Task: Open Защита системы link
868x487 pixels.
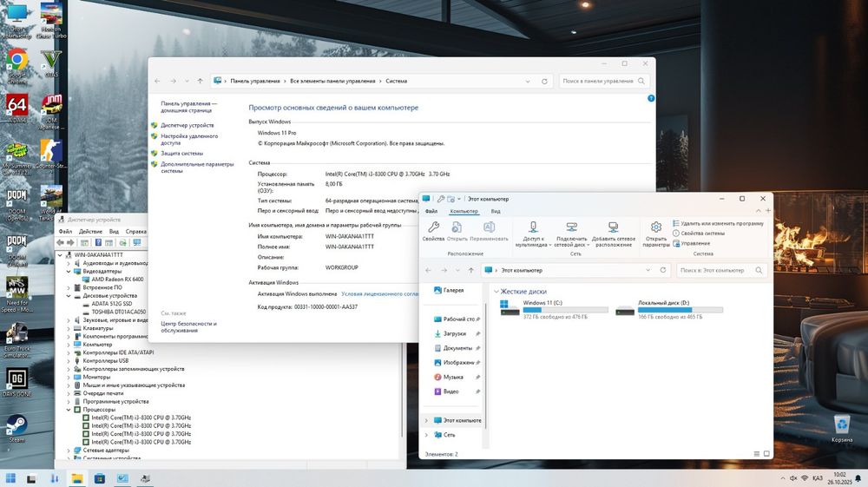Action: (182, 153)
